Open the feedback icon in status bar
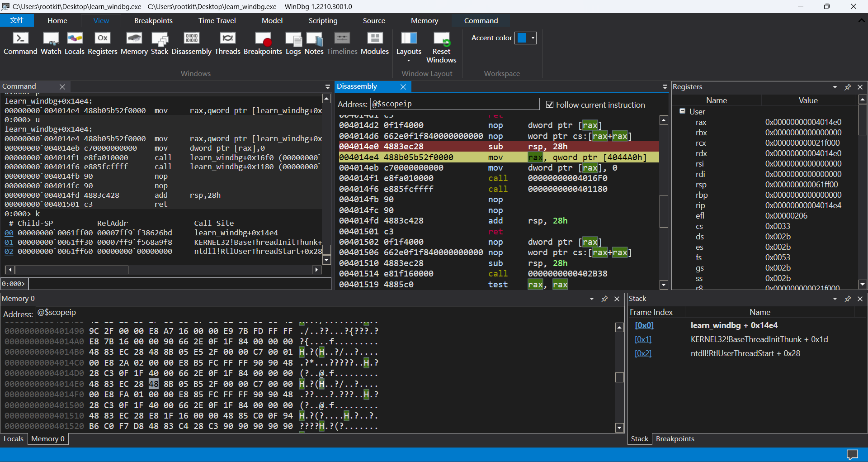Screen dimensions: 868x462 (x=852, y=454)
